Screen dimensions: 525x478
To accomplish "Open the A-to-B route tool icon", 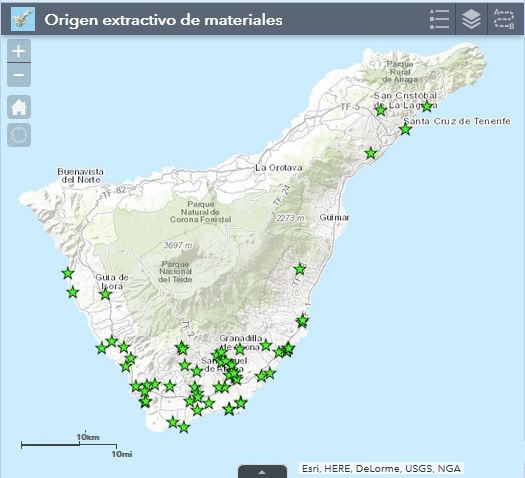I will coord(504,19).
